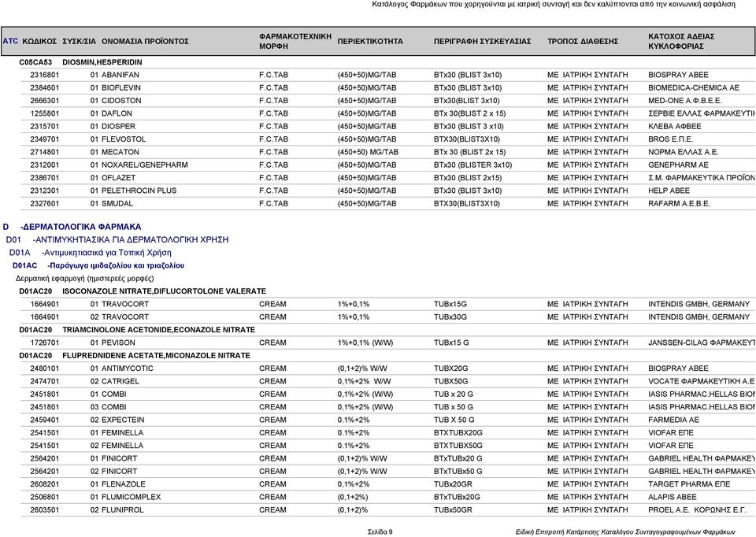Select product name MECATON

click(x=120, y=152)
